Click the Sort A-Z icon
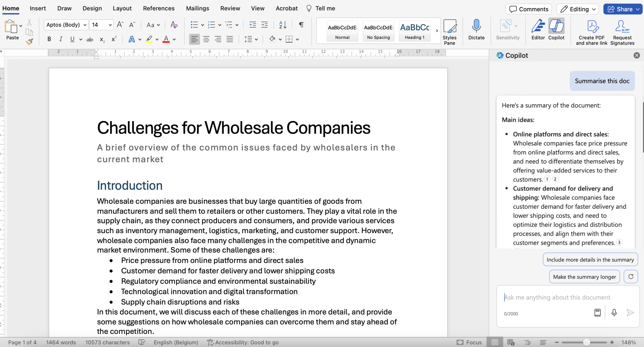644x347 pixels. click(283, 25)
